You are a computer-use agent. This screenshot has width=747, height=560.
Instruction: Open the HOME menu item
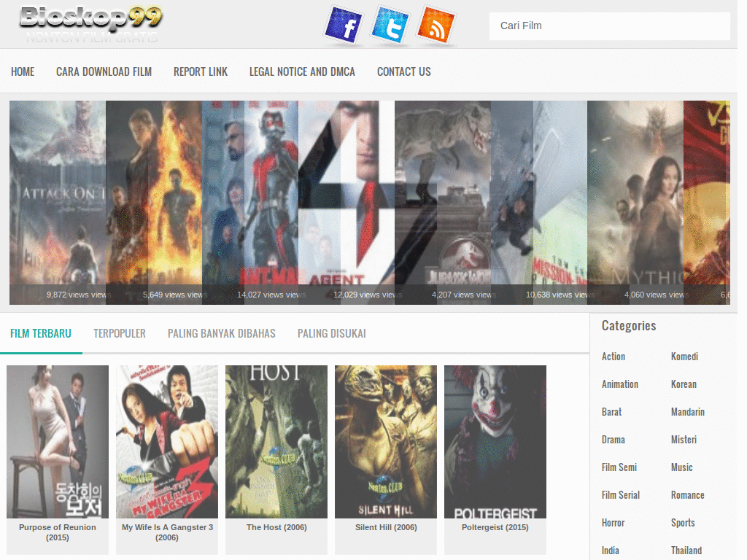tap(23, 71)
